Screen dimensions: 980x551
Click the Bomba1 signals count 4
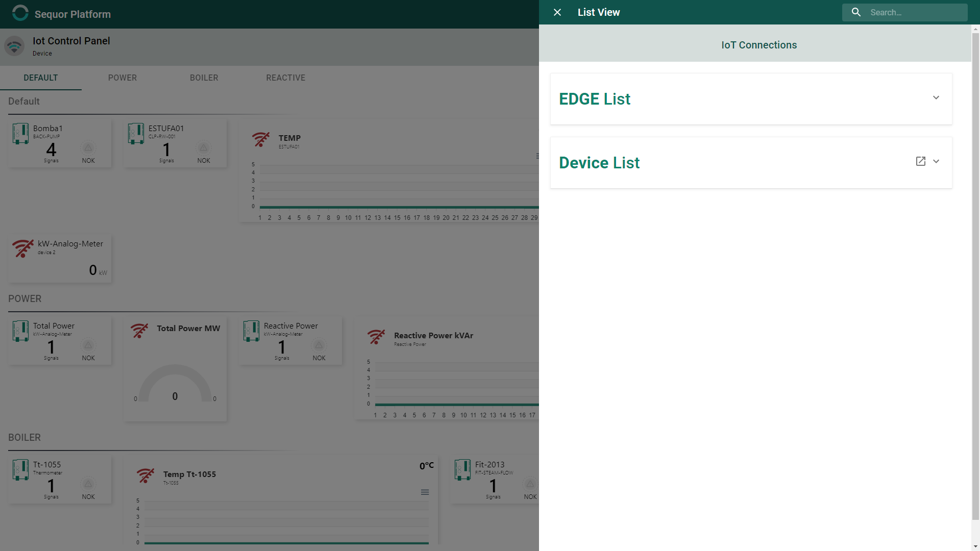(51, 149)
